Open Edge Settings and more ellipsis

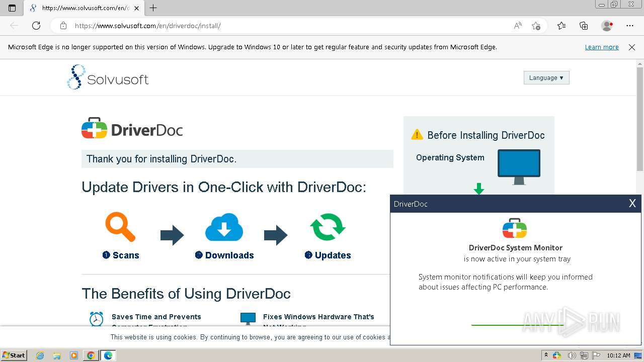630,26
